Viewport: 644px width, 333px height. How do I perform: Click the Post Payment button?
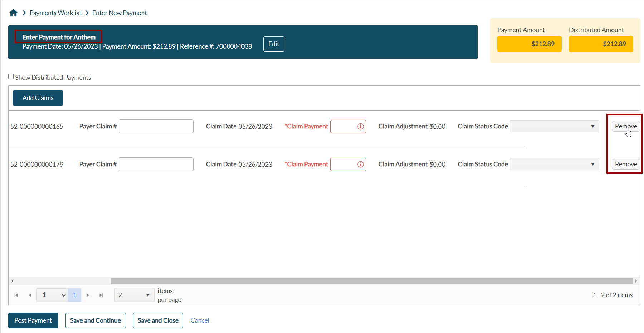(x=33, y=320)
